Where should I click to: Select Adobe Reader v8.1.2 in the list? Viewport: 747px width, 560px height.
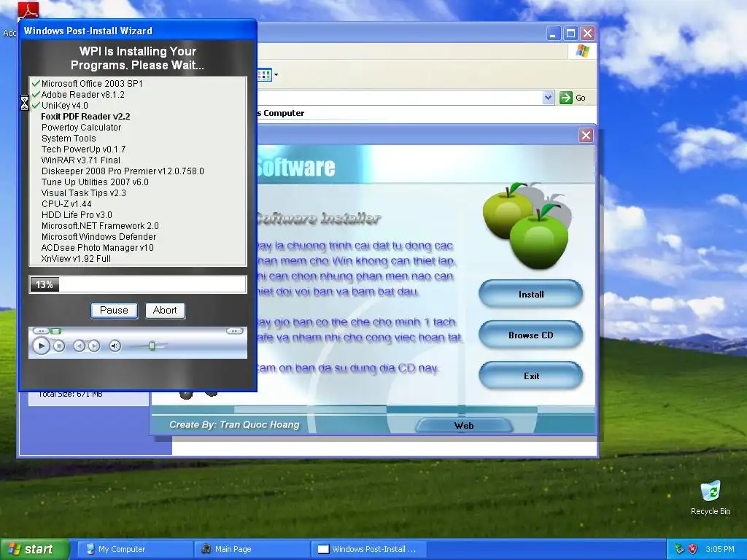pos(83,94)
